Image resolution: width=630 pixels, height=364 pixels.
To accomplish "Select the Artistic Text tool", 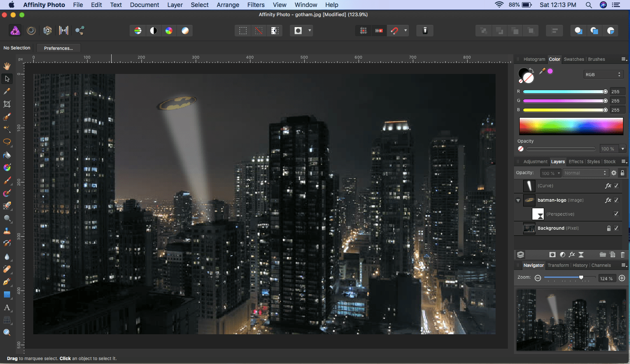I will point(7,308).
